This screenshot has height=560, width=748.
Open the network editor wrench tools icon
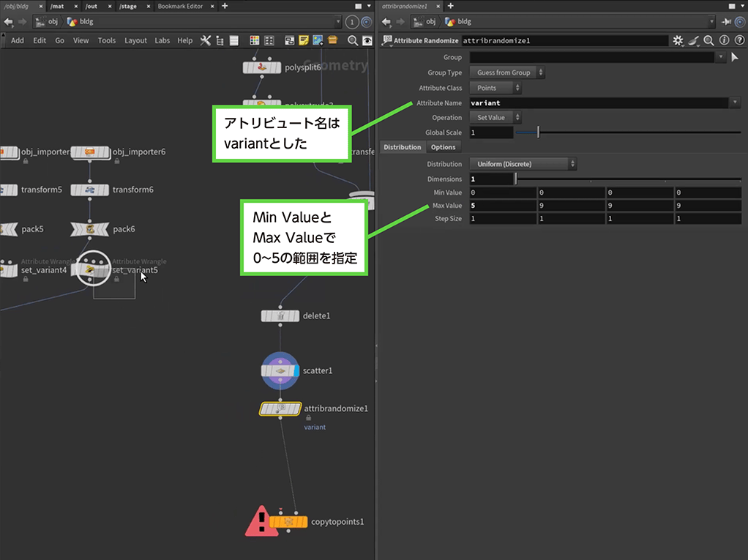206,40
